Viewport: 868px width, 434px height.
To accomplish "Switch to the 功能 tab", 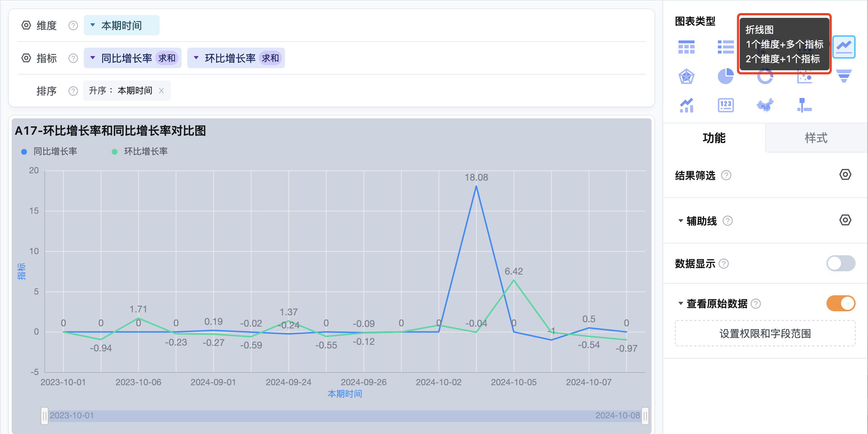I will click(x=714, y=138).
